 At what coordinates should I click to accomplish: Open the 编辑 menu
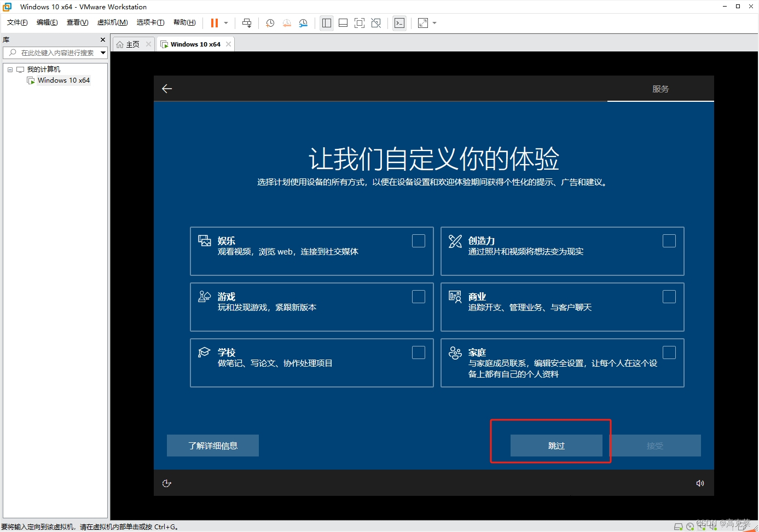(x=47, y=22)
